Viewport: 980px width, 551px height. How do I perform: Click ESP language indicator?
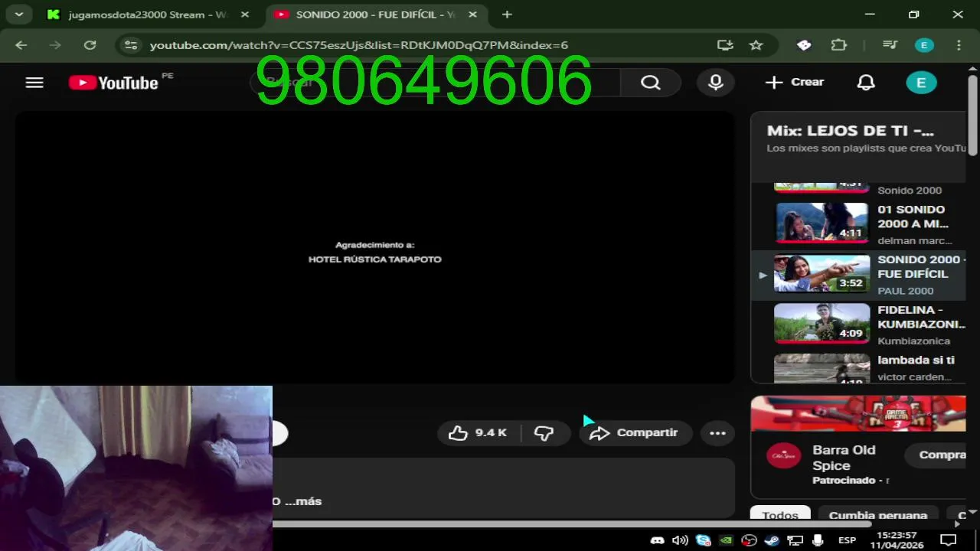pos(847,540)
